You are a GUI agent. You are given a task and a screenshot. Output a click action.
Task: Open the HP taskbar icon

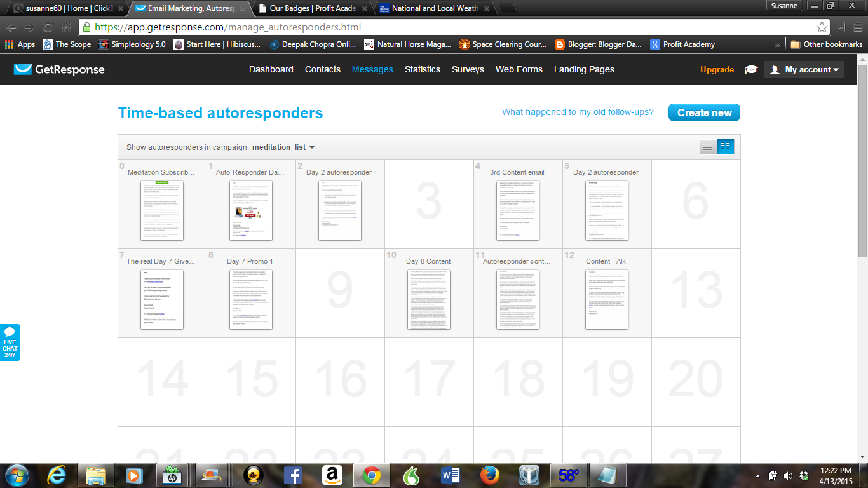(172, 475)
